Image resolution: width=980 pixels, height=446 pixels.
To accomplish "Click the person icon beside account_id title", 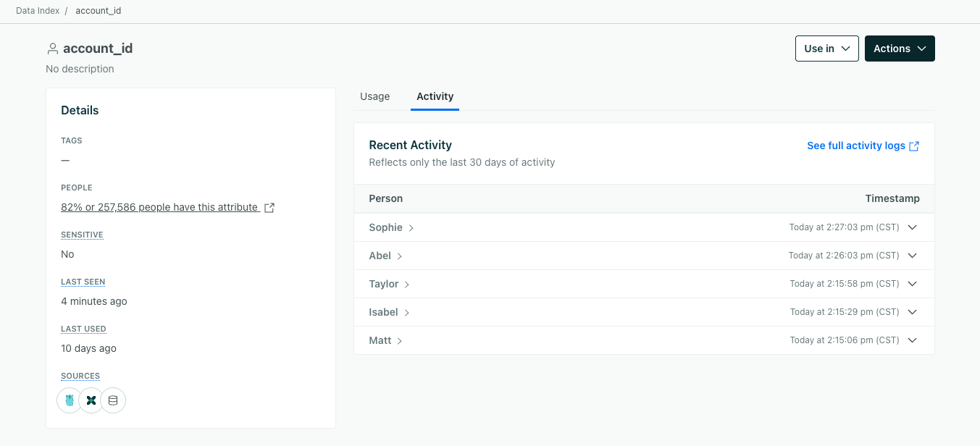I will pyautogui.click(x=51, y=48).
